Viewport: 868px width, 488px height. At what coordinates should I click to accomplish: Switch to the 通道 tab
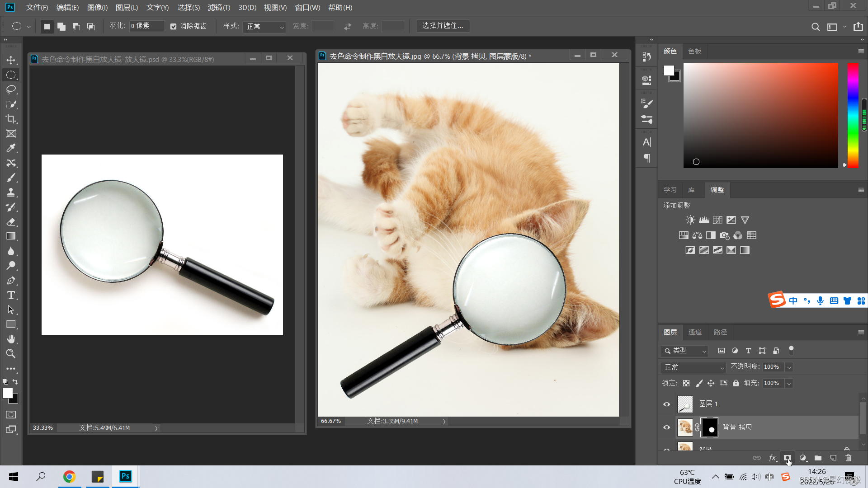tap(695, 332)
